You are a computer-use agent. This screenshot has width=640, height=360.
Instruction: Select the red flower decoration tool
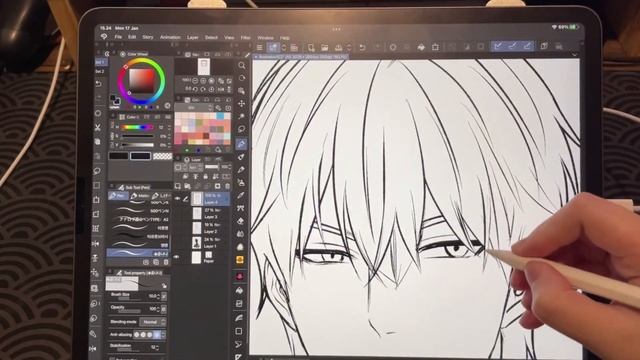pos(240,276)
